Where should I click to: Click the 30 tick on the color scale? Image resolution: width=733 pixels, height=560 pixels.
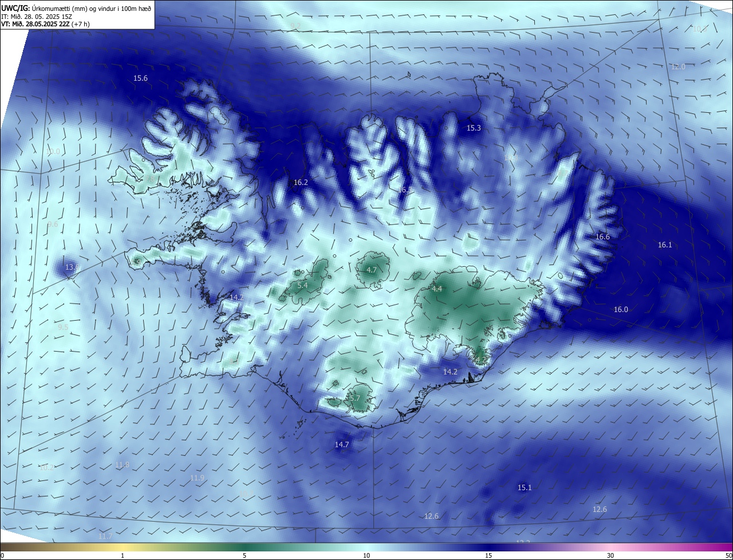pos(610,555)
